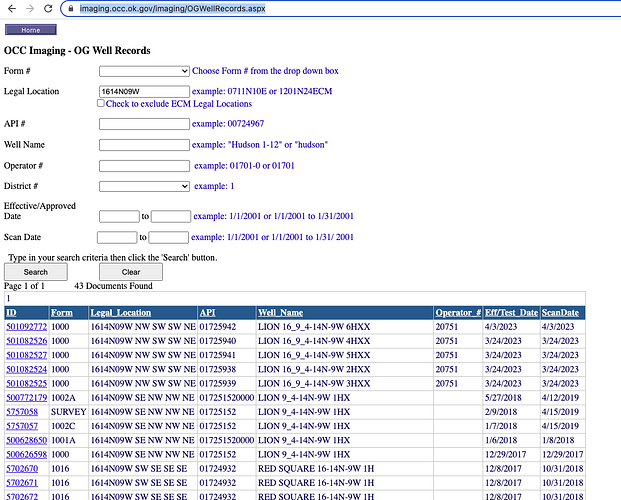Click the Scan Date start field

117,237
